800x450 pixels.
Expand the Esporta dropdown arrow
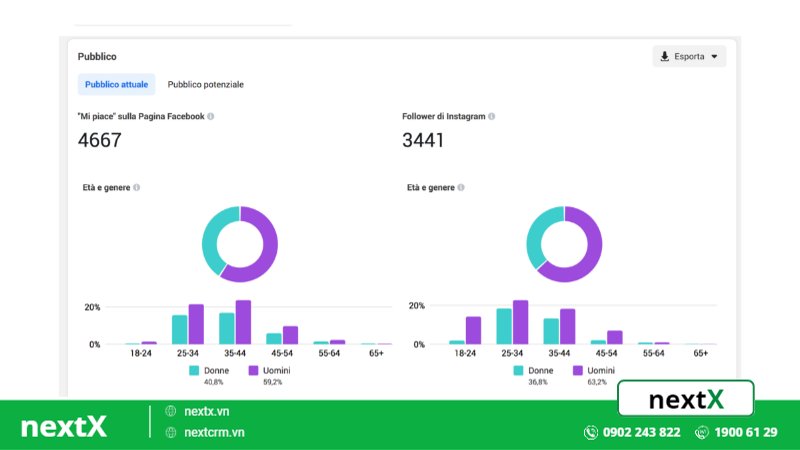click(x=714, y=57)
